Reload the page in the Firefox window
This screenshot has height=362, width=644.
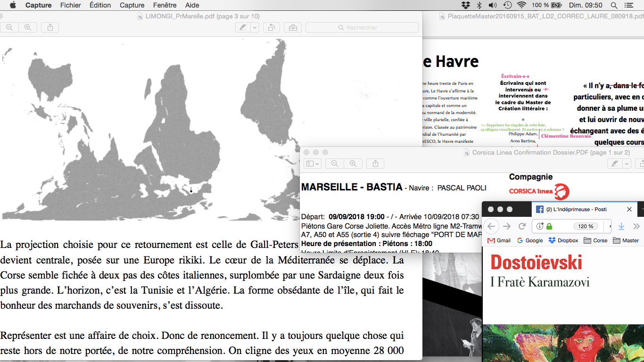coord(522,226)
